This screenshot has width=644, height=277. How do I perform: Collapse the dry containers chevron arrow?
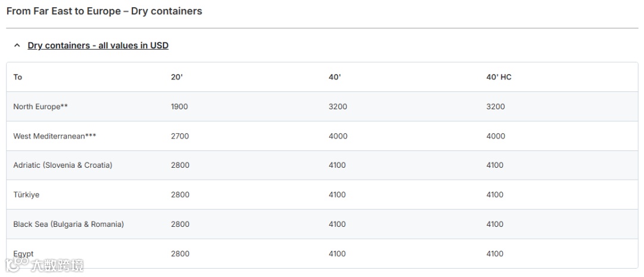[x=17, y=45]
